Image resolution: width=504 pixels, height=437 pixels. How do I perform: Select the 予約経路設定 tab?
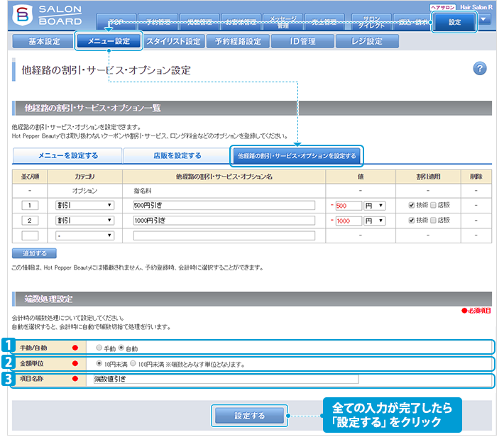[x=239, y=41]
